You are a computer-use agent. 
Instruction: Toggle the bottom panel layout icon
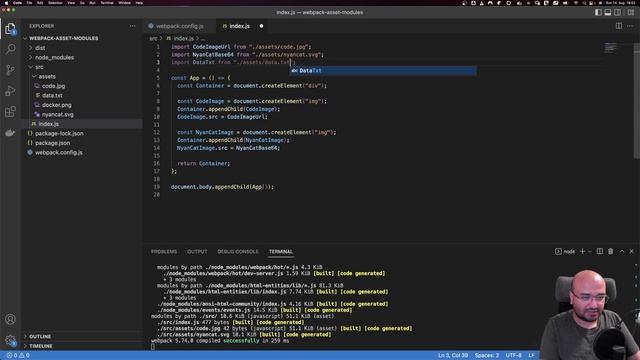(x=608, y=12)
